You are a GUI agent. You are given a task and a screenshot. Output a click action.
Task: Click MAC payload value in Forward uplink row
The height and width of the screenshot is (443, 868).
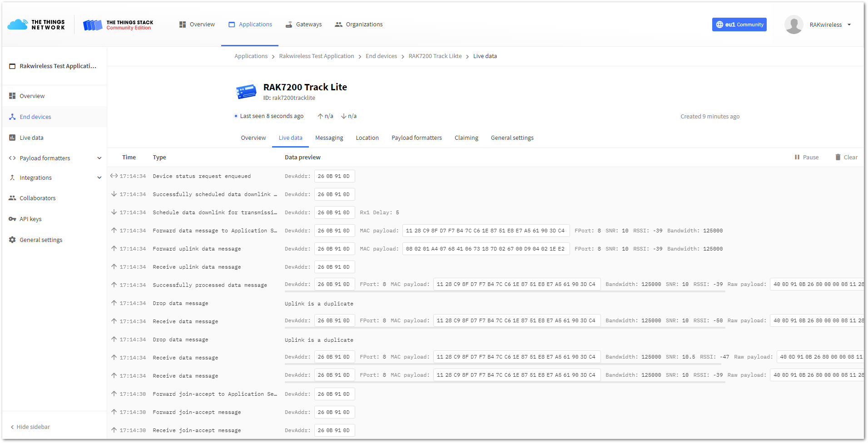coord(486,249)
